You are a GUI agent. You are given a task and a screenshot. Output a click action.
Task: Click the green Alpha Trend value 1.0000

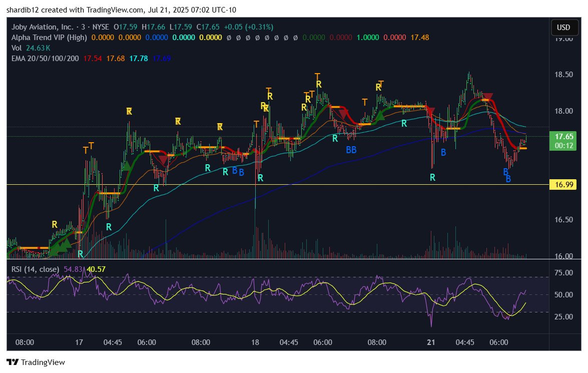(367, 38)
